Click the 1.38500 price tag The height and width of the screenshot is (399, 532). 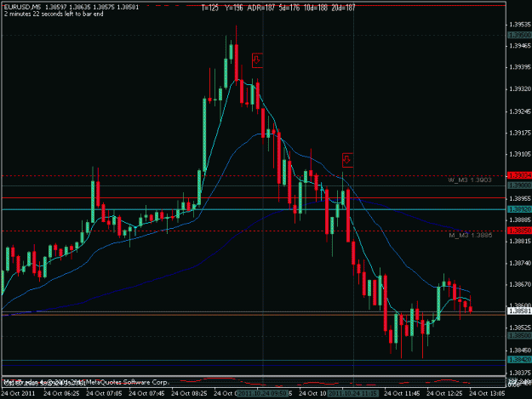click(x=519, y=335)
